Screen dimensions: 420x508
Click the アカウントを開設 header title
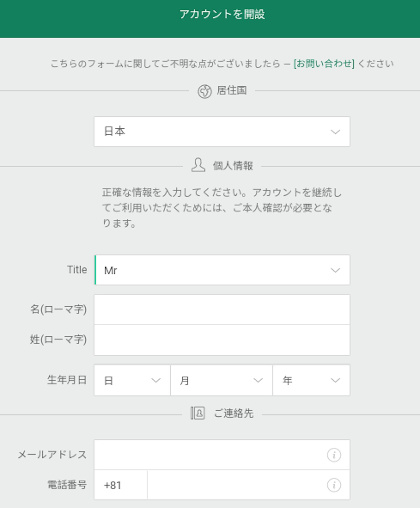(x=222, y=14)
